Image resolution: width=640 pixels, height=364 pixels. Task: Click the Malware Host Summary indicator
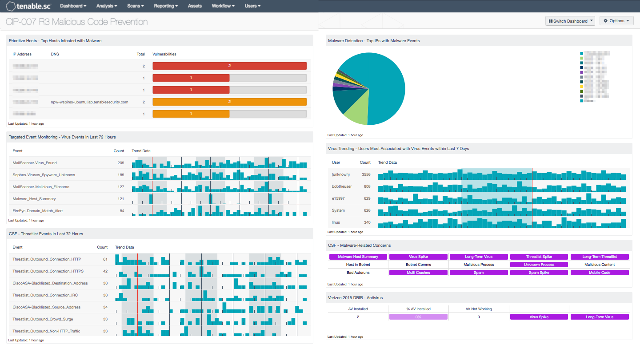click(358, 257)
